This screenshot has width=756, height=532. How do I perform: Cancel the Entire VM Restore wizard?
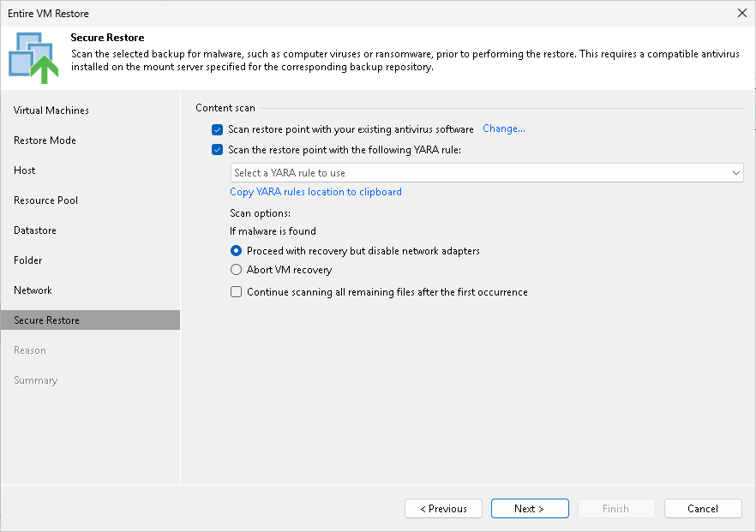703,508
